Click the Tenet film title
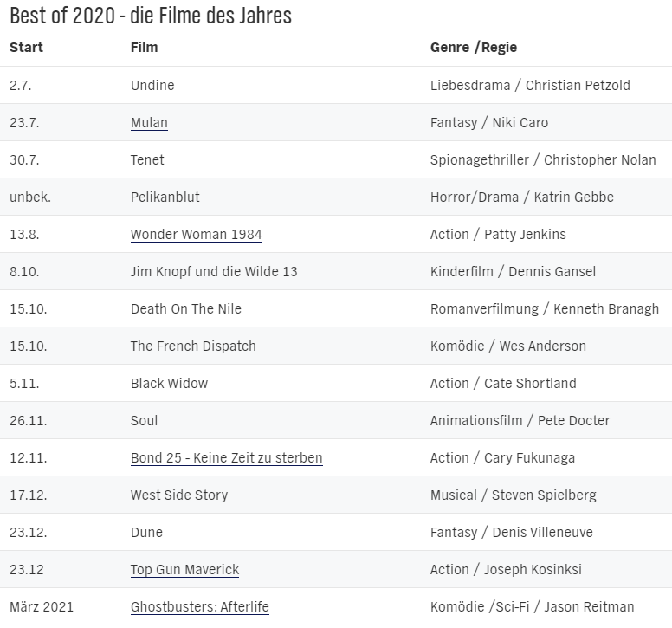 coord(147,160)
